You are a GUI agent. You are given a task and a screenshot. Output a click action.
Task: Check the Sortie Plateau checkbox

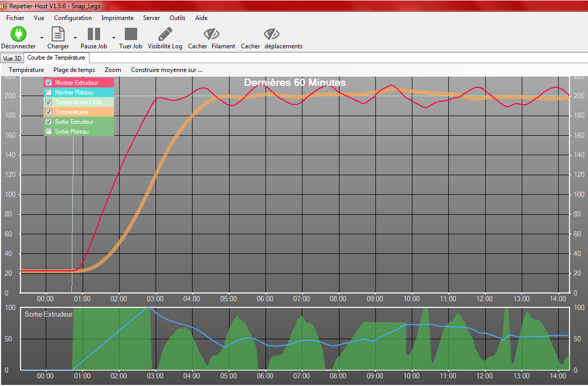tap(48, 132)
